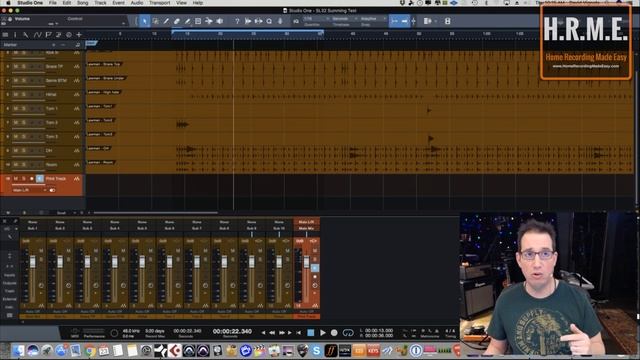Screen dimensions: 640x360
Task: Select the Mute tool
Action: tap(198, 21)
